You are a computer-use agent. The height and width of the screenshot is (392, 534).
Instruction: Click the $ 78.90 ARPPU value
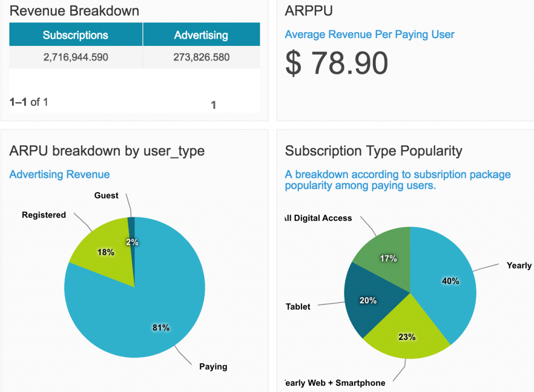click(x=336, y=63)
